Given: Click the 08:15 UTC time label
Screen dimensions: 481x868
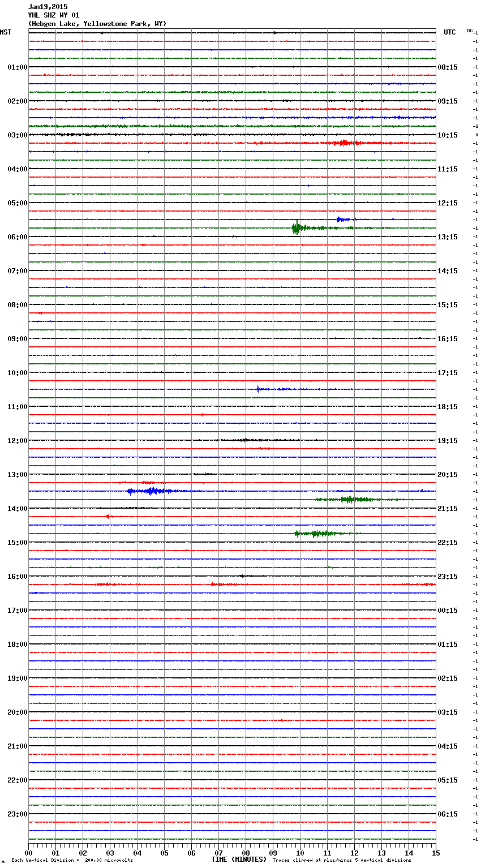Looking at the screenshot, I should (448, 67).
